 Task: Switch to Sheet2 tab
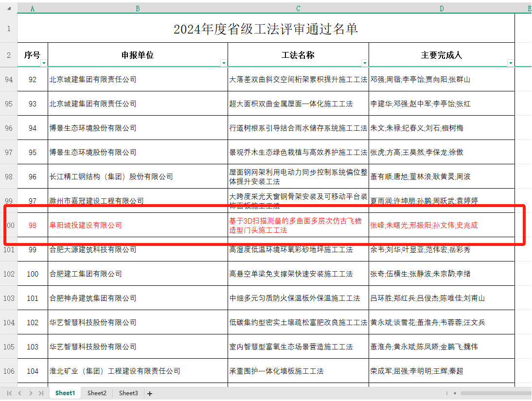coord(97,393)
